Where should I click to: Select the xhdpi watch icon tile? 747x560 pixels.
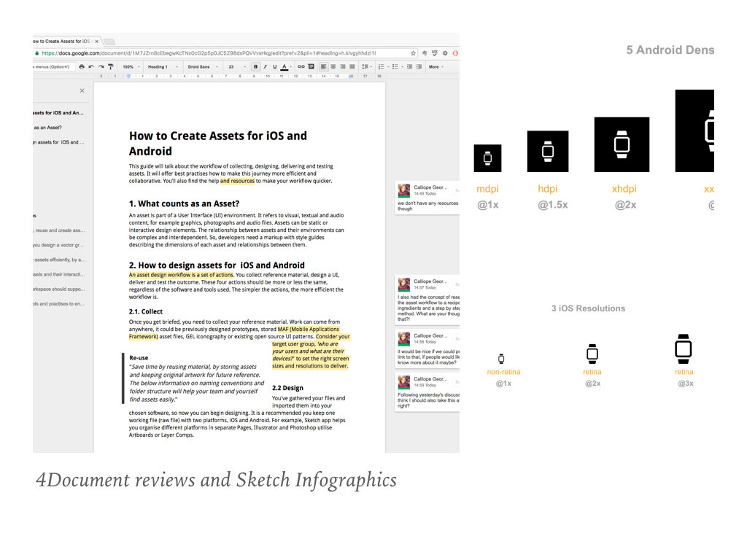pyautogui.click(x=622, y=144)
